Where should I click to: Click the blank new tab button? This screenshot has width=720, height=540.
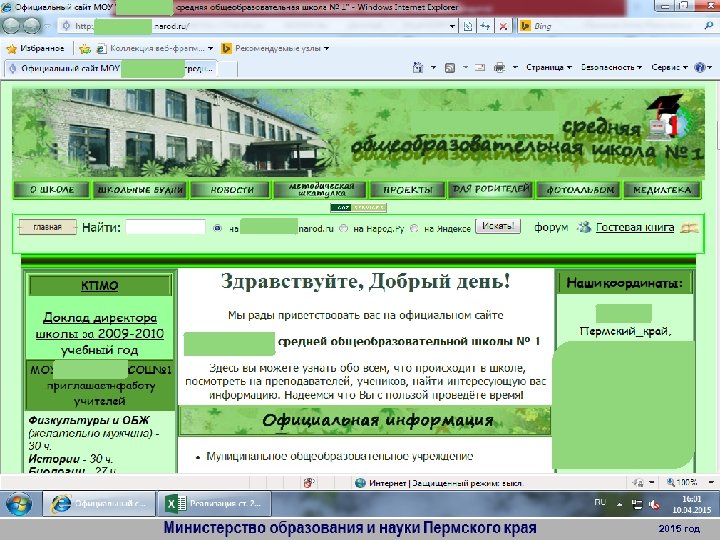227,69
